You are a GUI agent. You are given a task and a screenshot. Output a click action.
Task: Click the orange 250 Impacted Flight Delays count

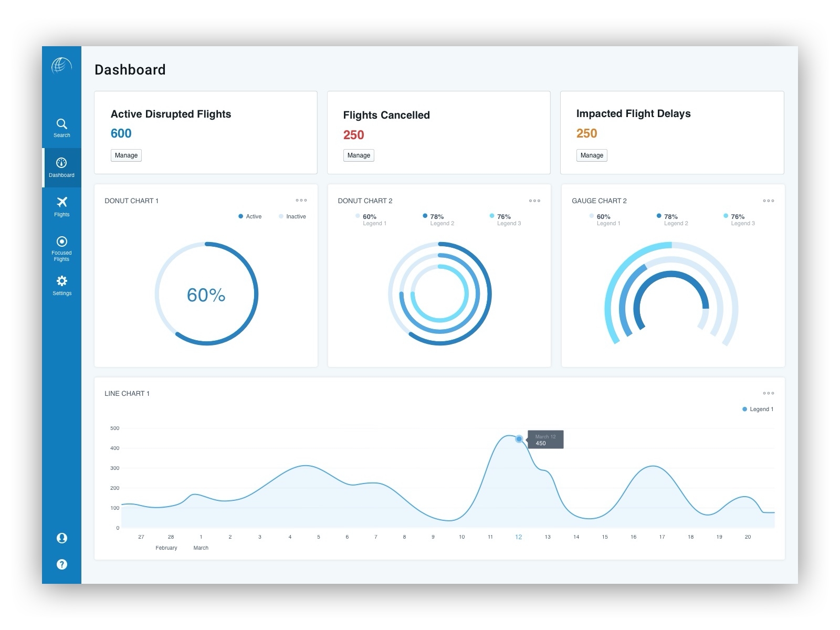click(x=587, y=133)
